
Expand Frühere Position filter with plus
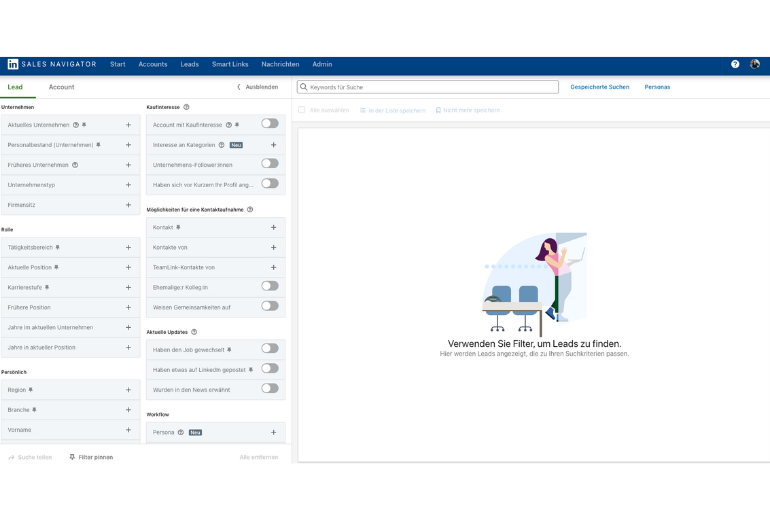pos(128,307)
